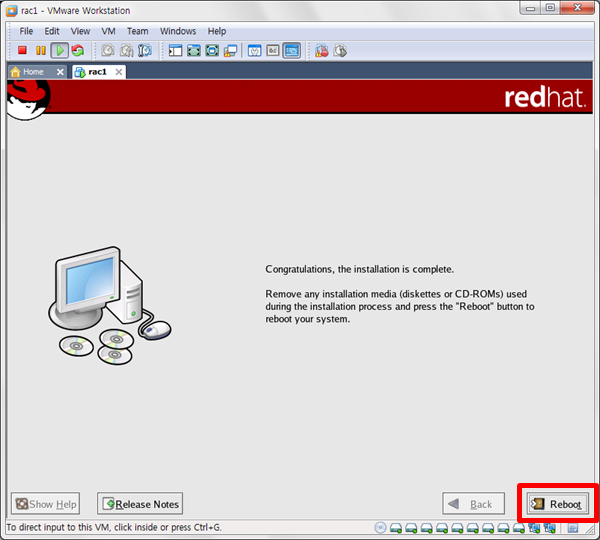Toggle the sidebar show/hide icon

[x=175, y=50]
